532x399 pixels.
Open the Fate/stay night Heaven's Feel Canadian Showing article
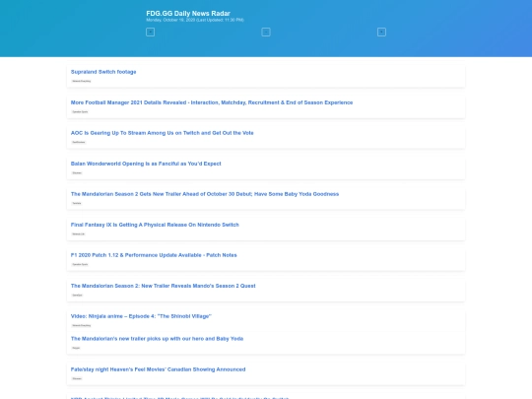tap(158, 369)
